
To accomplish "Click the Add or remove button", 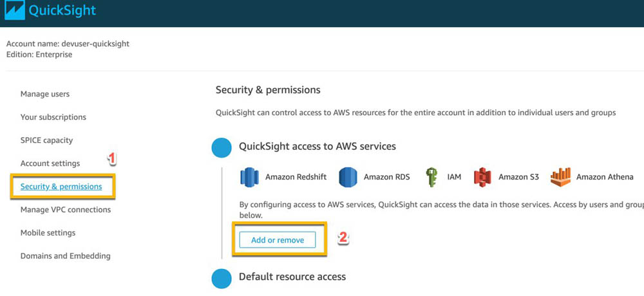I will 278,240.
